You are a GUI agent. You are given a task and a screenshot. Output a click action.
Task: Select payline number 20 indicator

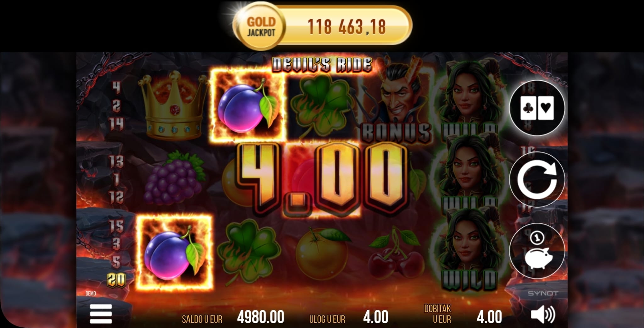click(x=116, y=280)
